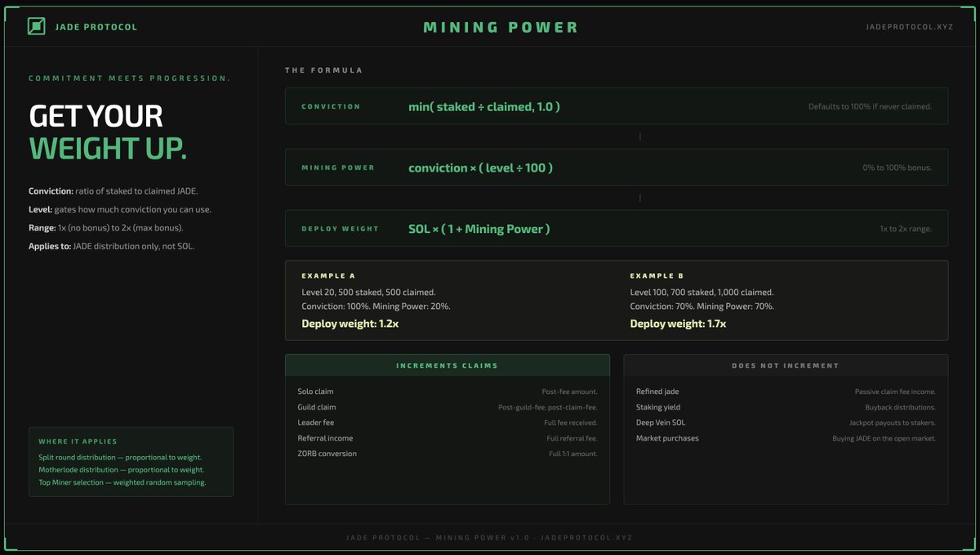This screenshot has width=980, height=555.
Task: Click the 'Deploy weight: 1.2x' result
Action: click(350, 324)
